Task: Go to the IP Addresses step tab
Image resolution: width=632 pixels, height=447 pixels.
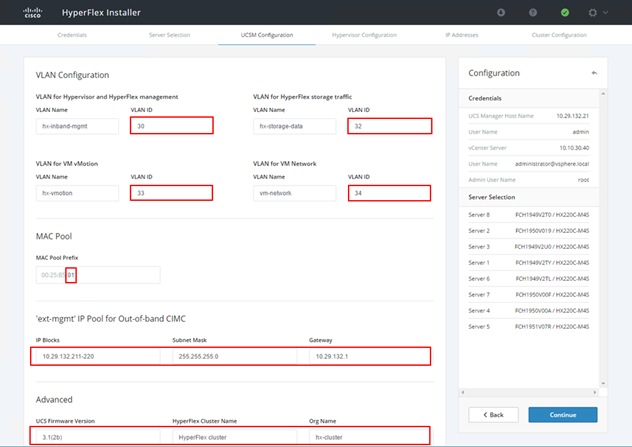Action: (462, 35)
